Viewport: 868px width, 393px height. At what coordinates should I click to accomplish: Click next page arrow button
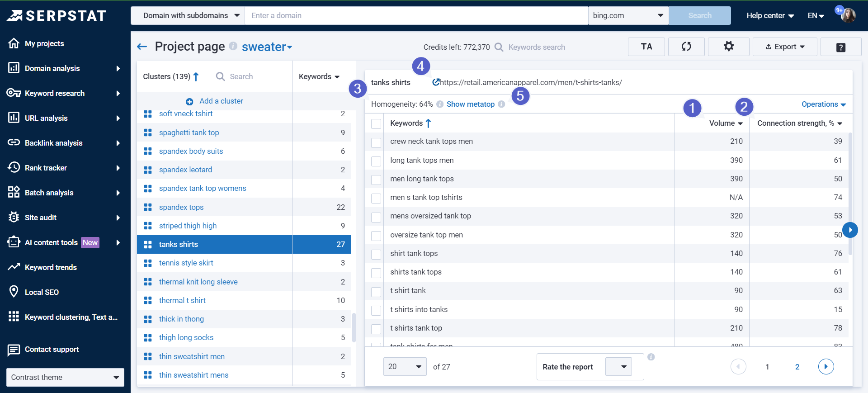(826, 366)
